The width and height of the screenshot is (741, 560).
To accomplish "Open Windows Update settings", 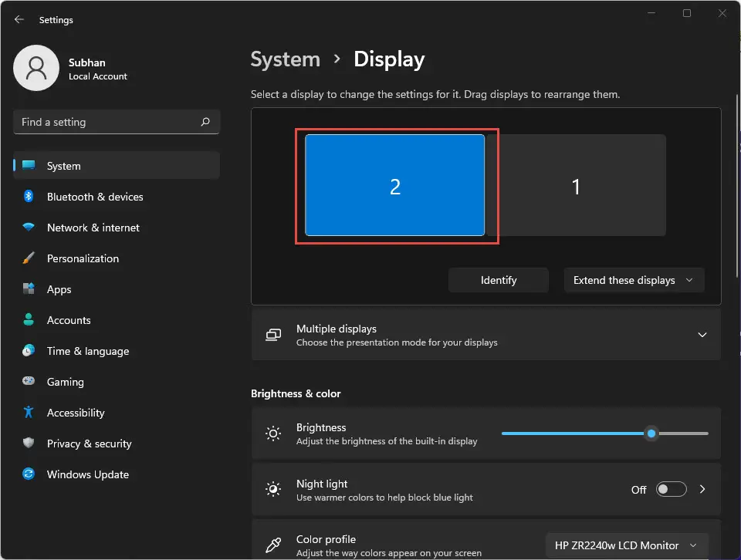I will point(87,474).
